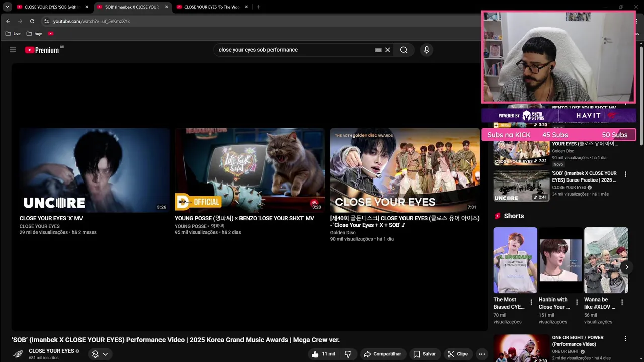Like the video with thumbs up
The width and height of the screenshot is (644, 362).
pos(323,354)
